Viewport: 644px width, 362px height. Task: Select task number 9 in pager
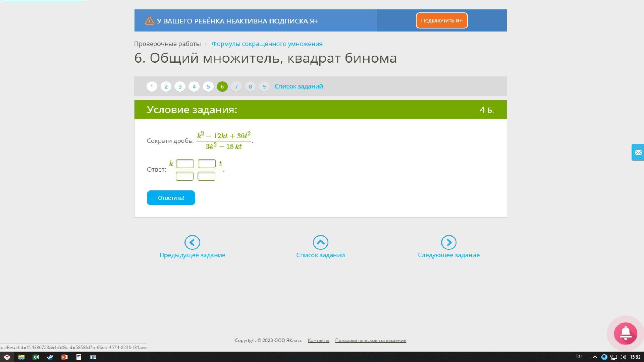(x=264, y=86)
